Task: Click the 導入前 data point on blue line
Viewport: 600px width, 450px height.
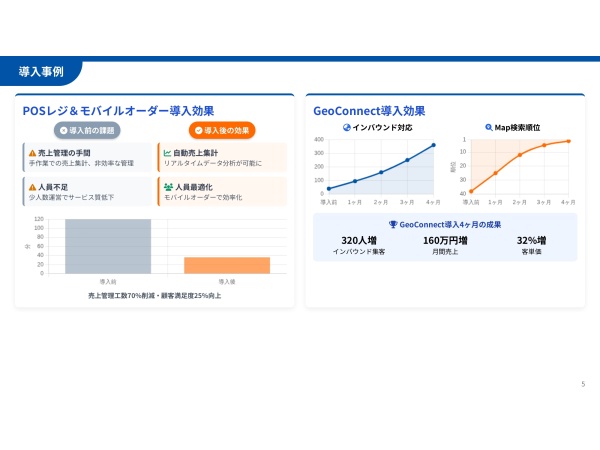Action: point(329,189)
